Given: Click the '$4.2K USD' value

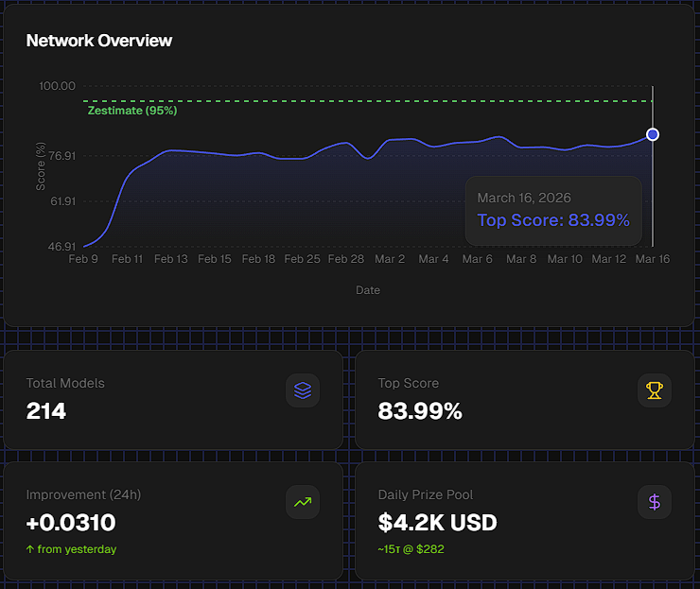Looking at the screenshot, I should click(437, 523).
